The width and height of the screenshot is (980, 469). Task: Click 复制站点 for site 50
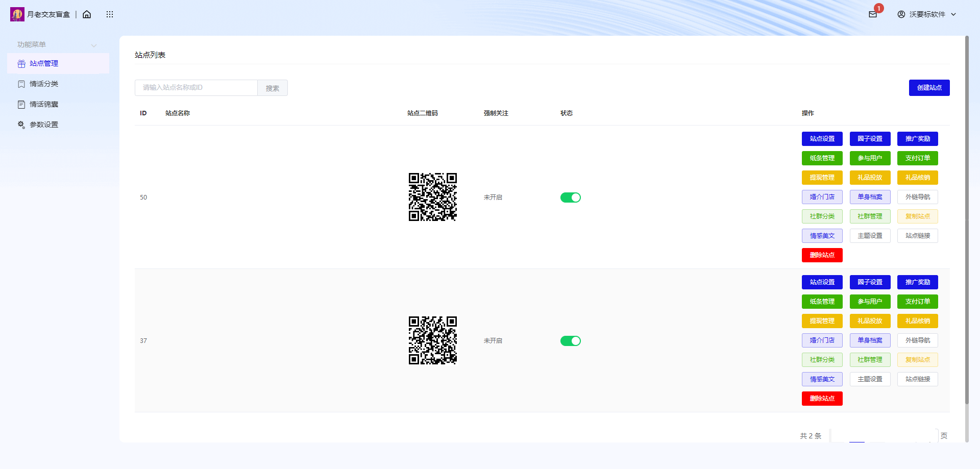click(x=918, y=216)
